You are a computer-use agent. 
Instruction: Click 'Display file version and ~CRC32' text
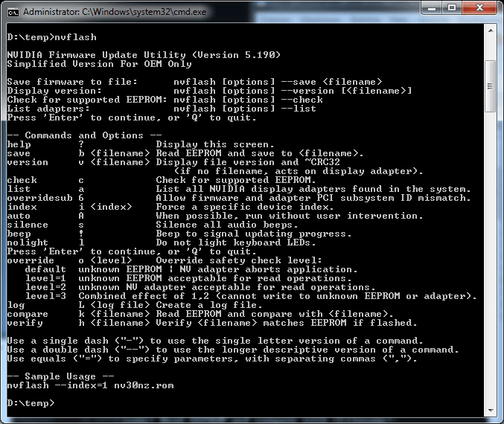click(x=248, y=162)
